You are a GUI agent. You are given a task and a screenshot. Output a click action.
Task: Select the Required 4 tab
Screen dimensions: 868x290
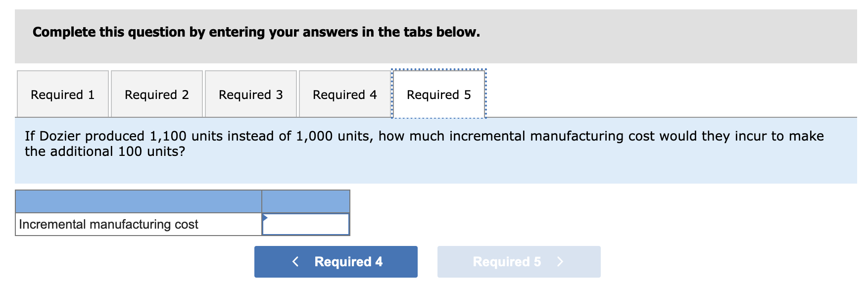[345, 94]
